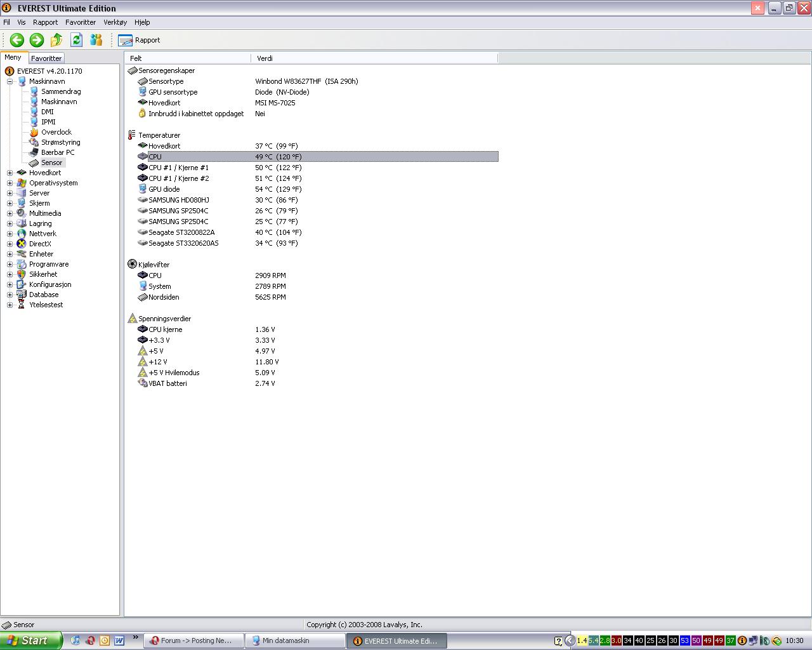
Task: Click the Windows Start button
Action: coord(31,640)
